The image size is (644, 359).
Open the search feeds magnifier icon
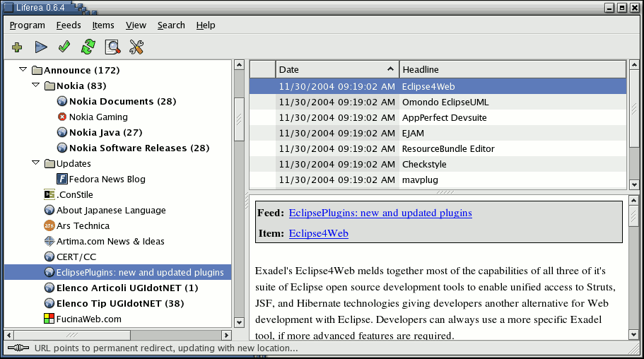(x=112, y=47)
